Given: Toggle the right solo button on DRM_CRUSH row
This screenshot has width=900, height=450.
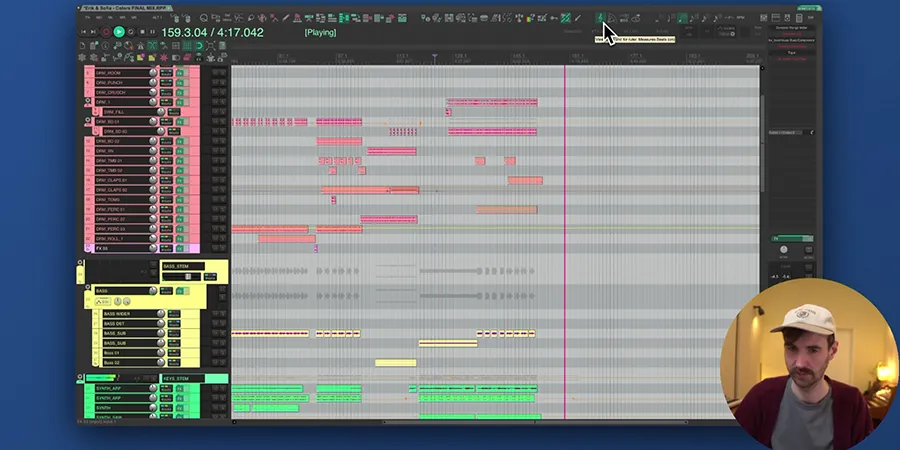Looking at the screenshot, I should [223, 93].
